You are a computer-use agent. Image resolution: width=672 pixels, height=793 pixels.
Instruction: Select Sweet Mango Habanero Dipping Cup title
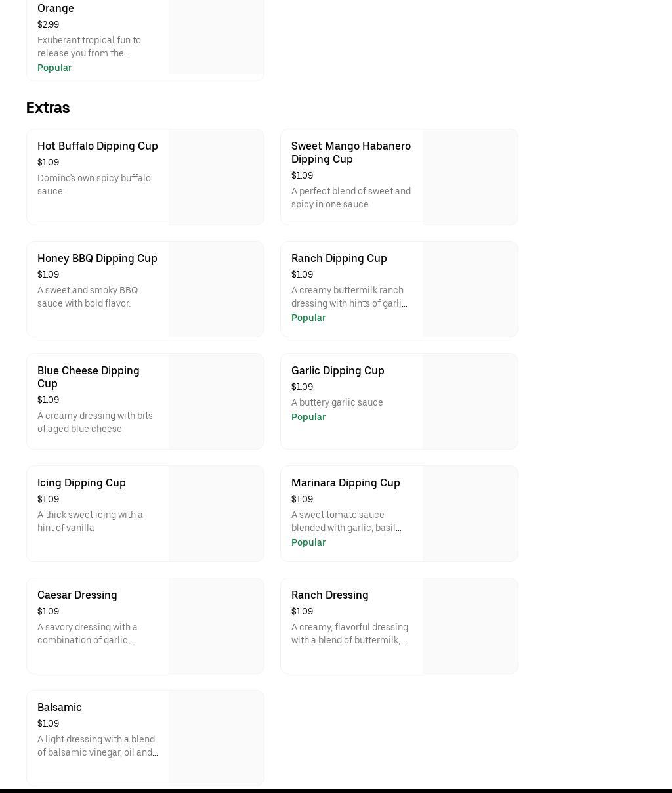click(x=350, y=152)
